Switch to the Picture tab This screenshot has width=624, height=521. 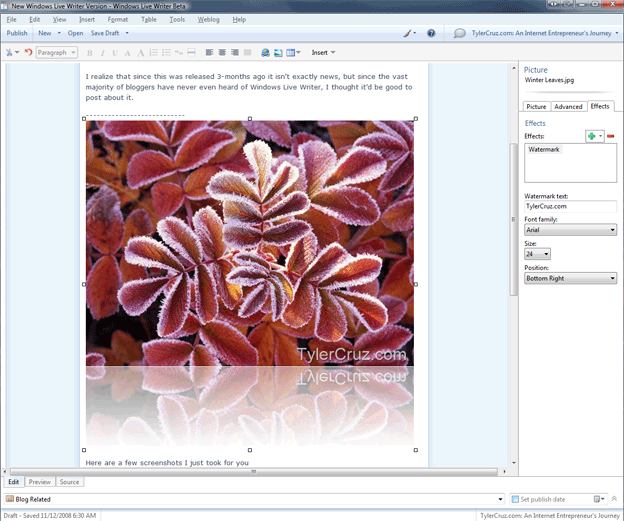pyautogui.click(x=536, y=107)
